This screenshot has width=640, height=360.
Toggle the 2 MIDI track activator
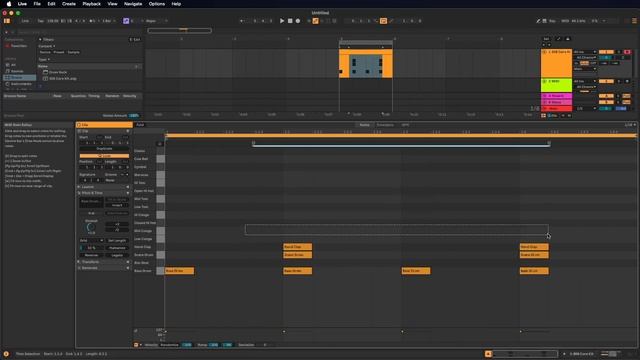[x=606, y=81]
